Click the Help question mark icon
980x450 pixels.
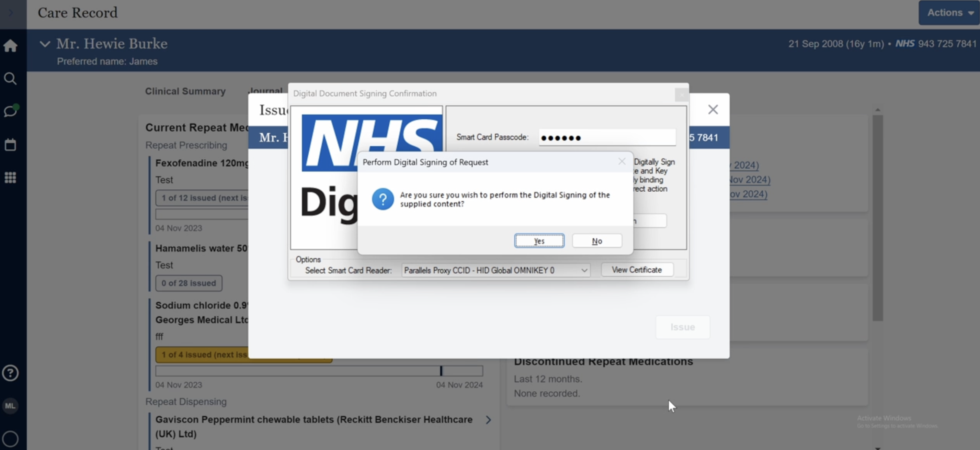[11, 373]
